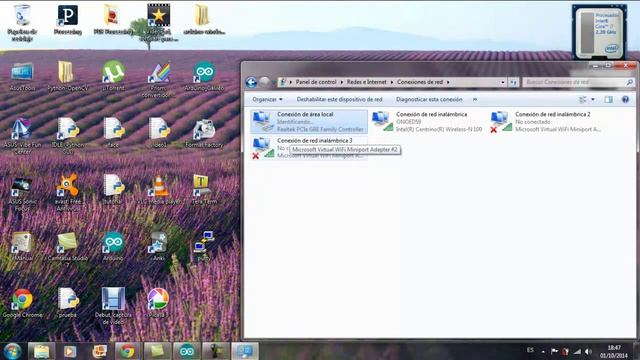Select the Camtasia Studio 7 shortcut
The width and height of the screenshot is (640, 360).
tap(68, 249)
